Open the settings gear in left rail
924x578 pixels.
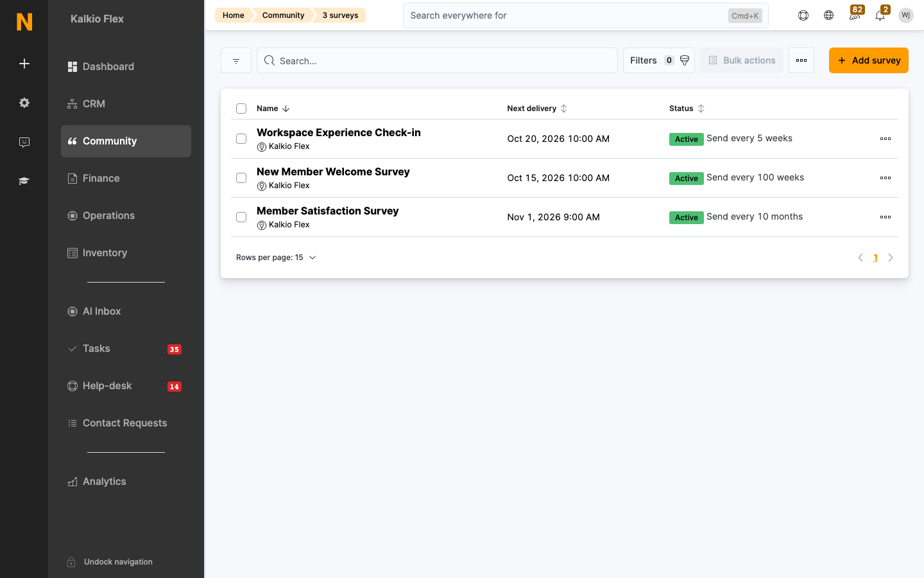pos(24,103)
